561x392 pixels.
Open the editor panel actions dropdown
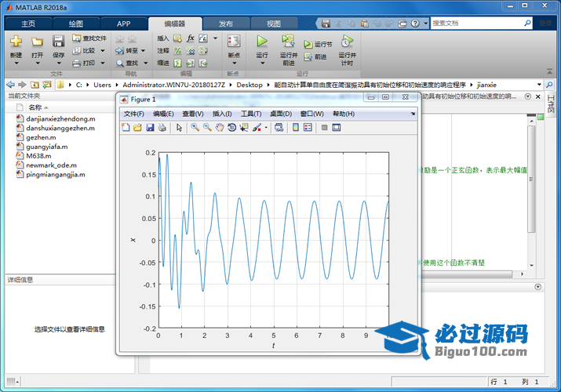(x=528, y=96)
